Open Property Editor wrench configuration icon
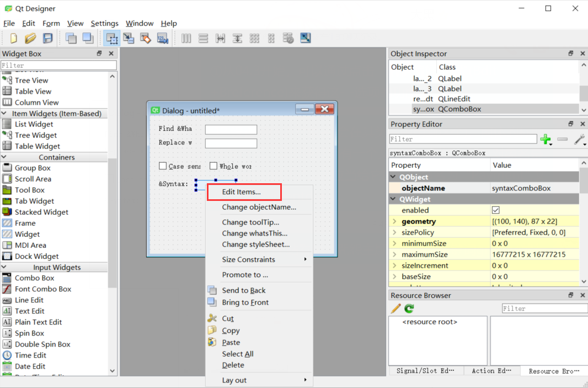588x388 pixels. coord(580,140)
